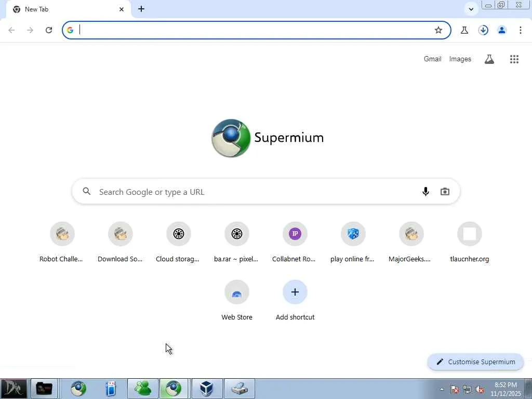Open the VirtualBox cube taskbar icon
Screen dimensions: 532x399
tap(207, 389)
